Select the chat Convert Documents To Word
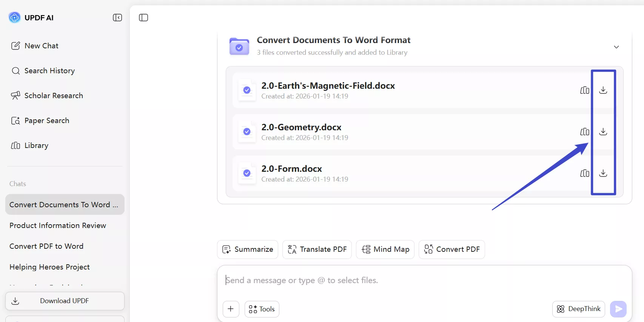This screenshot has width=644, height=322. point(65,205)
